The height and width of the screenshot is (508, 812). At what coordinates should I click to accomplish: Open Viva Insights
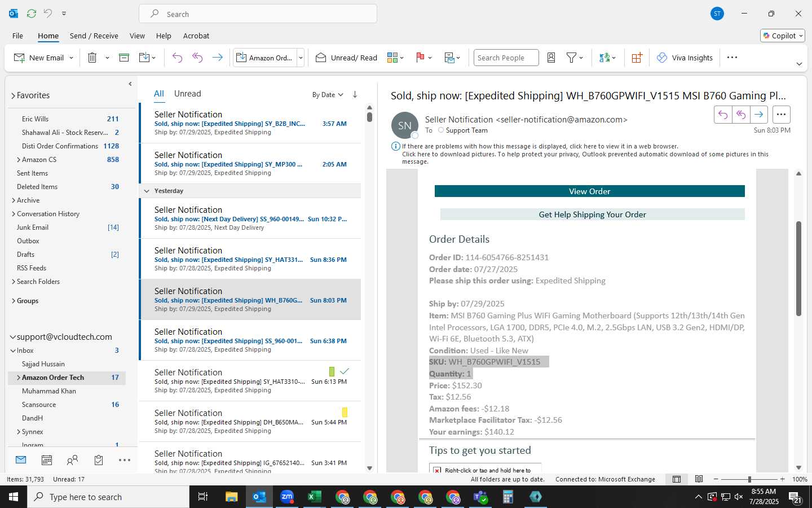(685, 58)
